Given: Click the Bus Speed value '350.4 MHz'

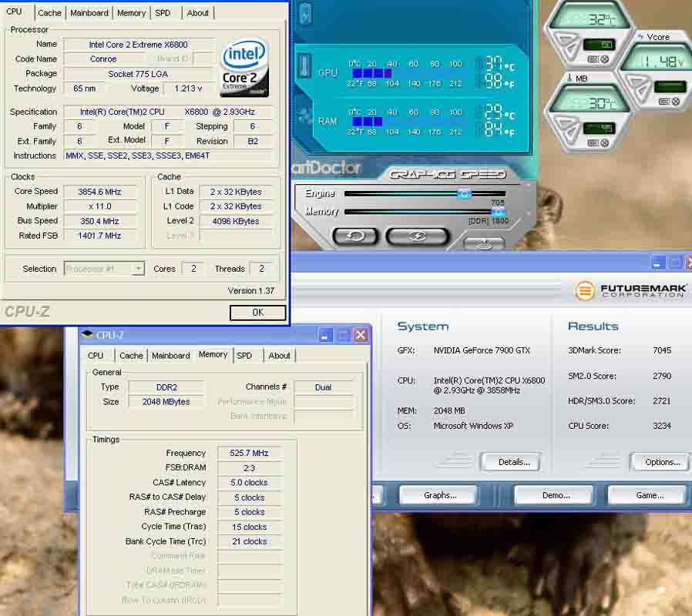Looking at the screenshot, I should click(x=99, y=221).
